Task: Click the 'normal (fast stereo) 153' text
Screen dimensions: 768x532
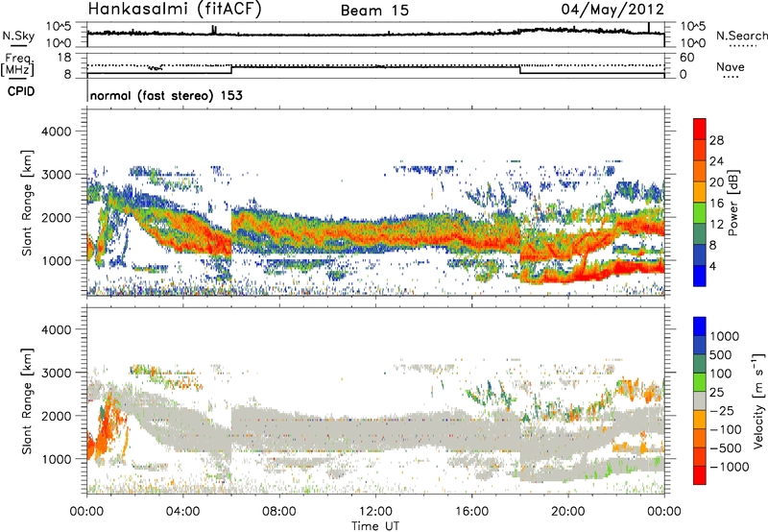Action: [166, 95]
